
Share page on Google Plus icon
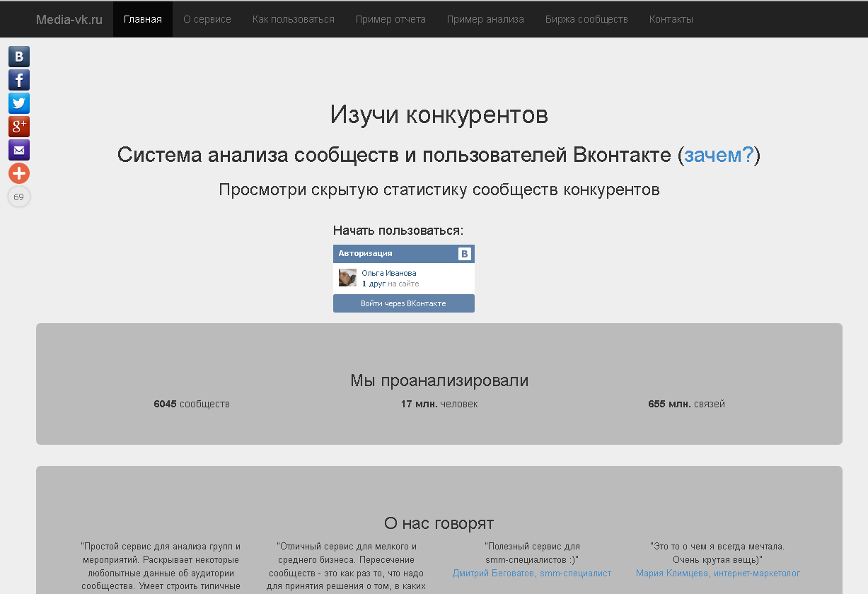(19, 127)
